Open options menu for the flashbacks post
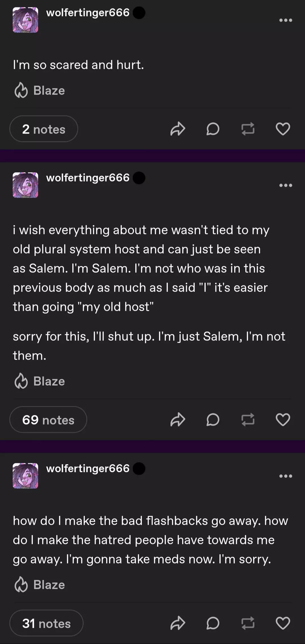Screen dimensions: 305x644 tap(286, 476)
